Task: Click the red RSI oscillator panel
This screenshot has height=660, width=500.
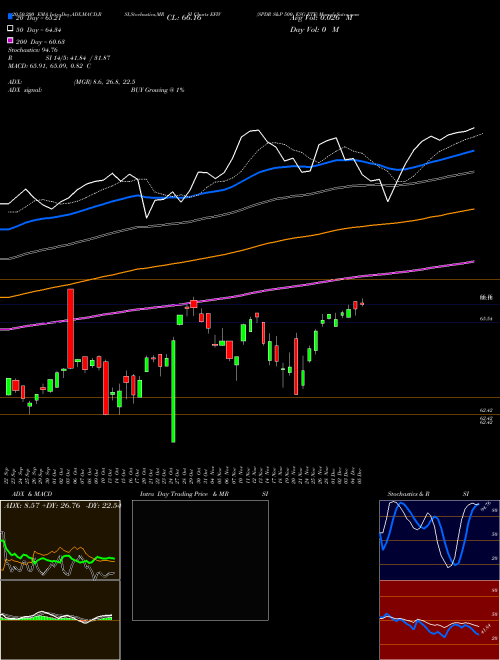Action: click(439, 620)
